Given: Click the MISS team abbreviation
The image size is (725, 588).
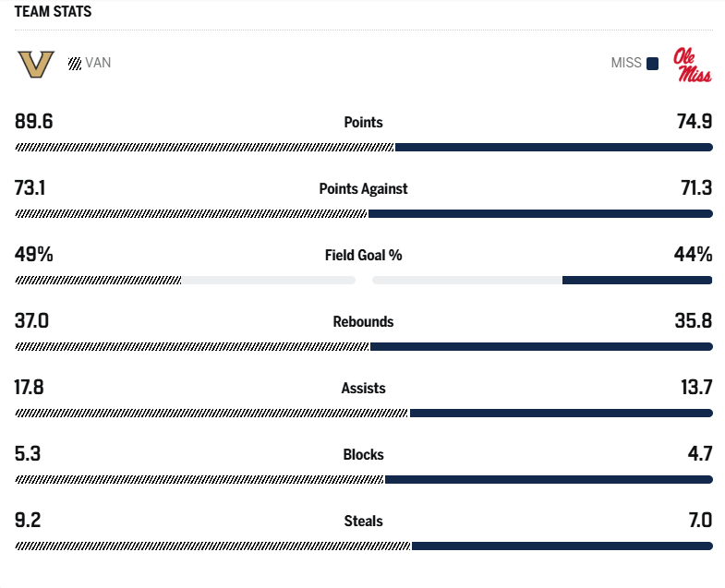Looking at the screenshot, I should point(625,64).
